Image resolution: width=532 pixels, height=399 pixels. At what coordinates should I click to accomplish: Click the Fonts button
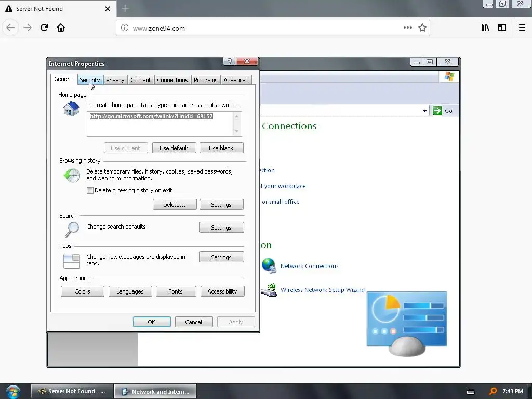click(176, 291)
